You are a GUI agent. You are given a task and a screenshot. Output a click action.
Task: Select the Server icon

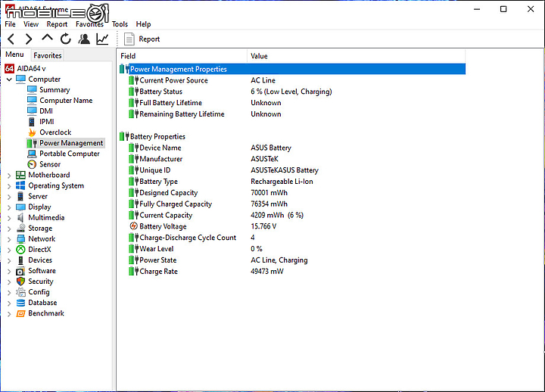tap(21, 196)
